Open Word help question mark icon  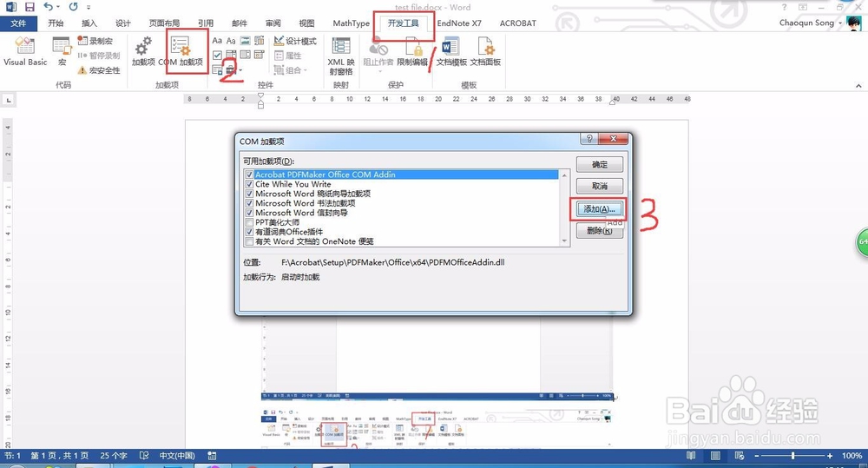(784, 7)
